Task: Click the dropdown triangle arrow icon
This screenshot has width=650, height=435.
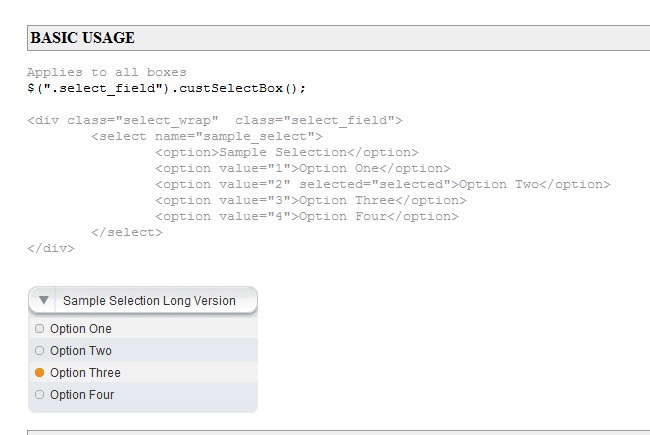Action: [44, 301]
